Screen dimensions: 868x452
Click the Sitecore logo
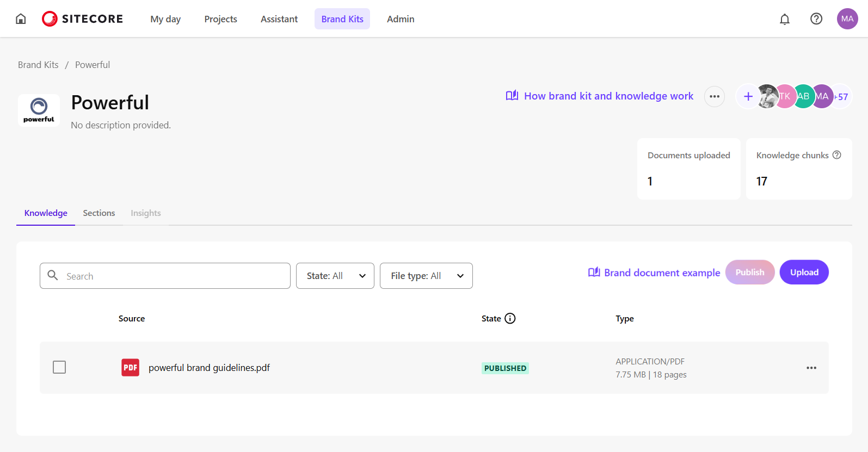[x=83, y=19]
